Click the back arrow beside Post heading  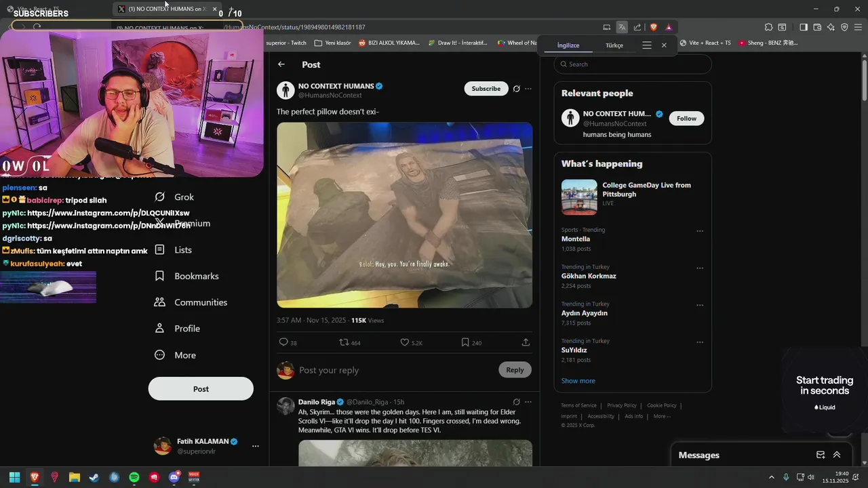click(281, 64)
